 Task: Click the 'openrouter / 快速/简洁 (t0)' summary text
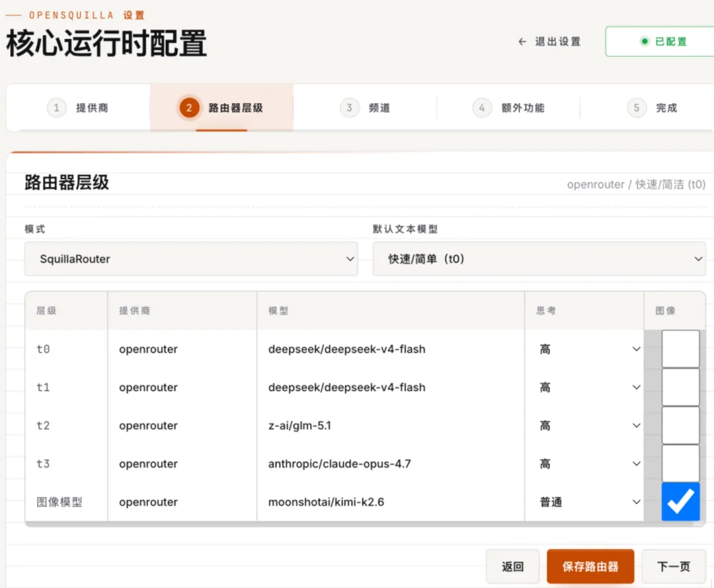pyautogui.click(x=636, y=184)
